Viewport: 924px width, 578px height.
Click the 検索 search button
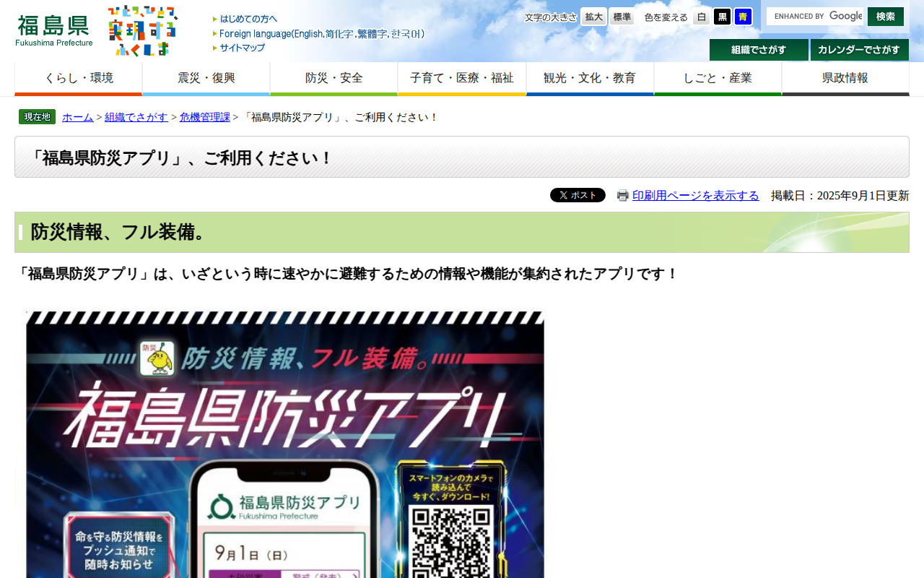pos(886,16)
